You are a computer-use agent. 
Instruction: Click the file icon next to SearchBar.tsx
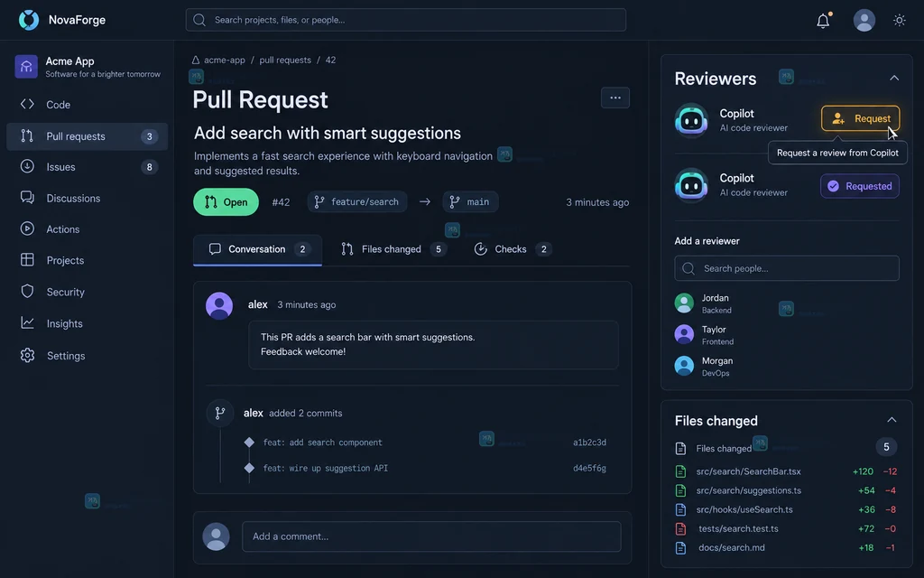pos(680,471)
